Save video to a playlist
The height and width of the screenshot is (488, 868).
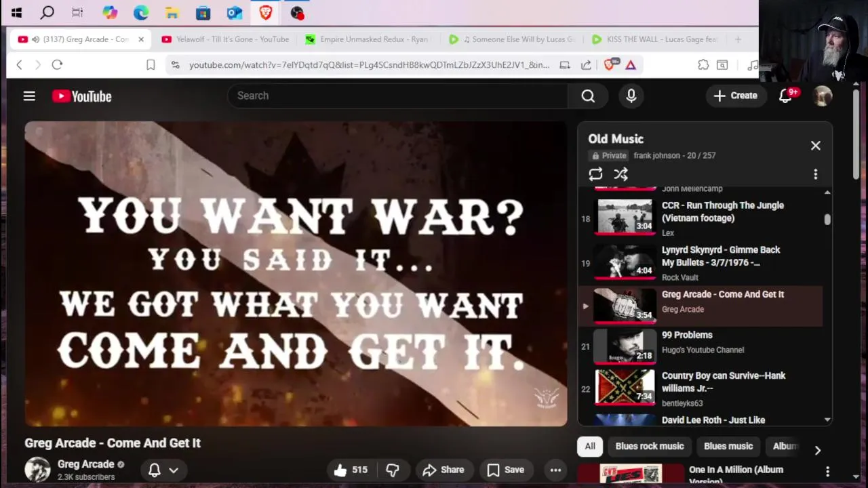506,470
